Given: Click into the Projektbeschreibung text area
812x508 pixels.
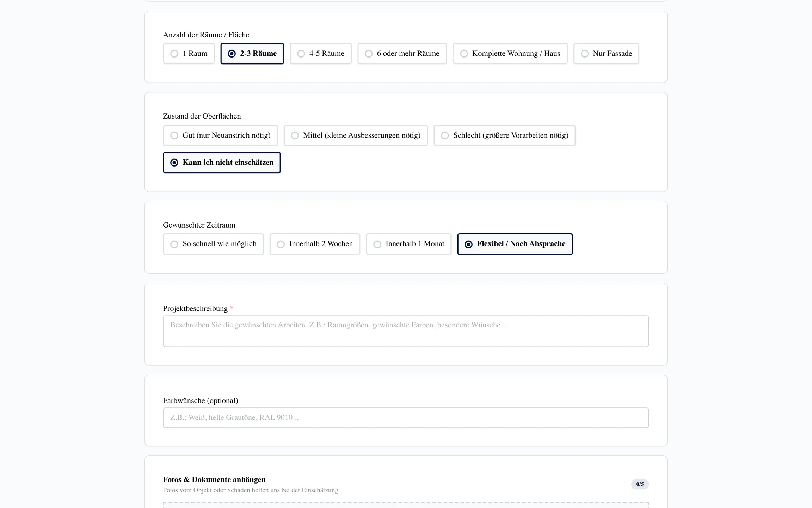Looking at the screenshot, I should [x=405, y=331].
